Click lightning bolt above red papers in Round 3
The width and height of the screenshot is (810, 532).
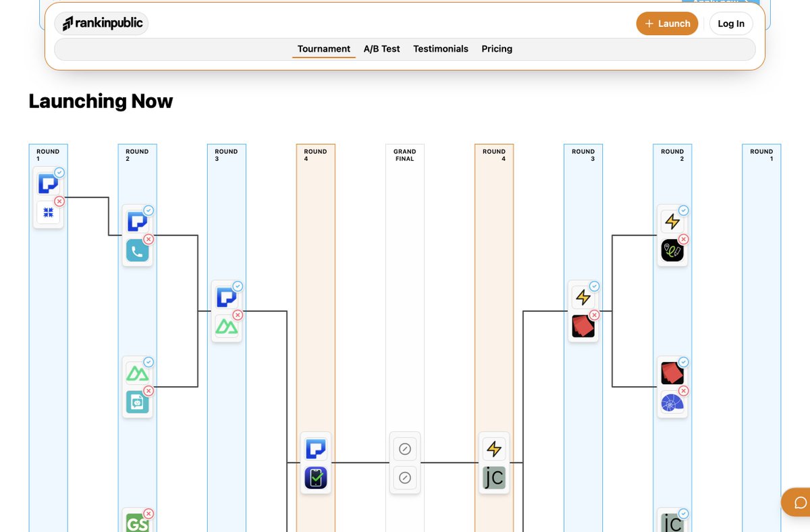click(583, 298)
